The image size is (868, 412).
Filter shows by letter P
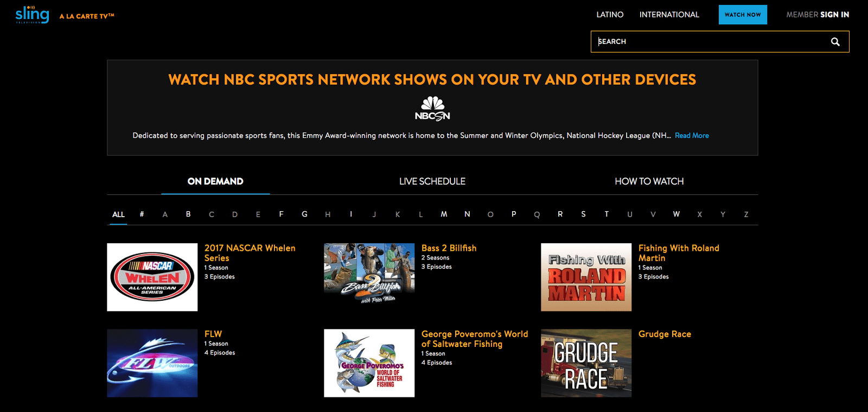pyautogui.click(x=514, y=214)
